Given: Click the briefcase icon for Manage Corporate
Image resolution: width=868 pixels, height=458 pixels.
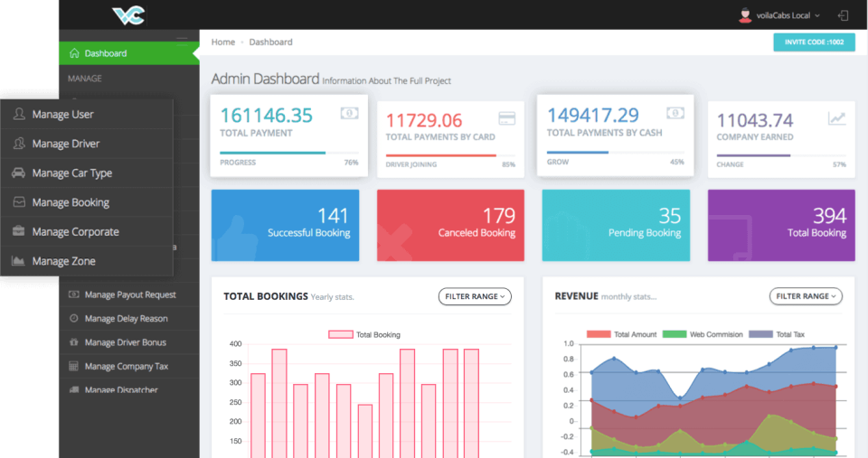Looking at the screenshot, I should 18,231.
